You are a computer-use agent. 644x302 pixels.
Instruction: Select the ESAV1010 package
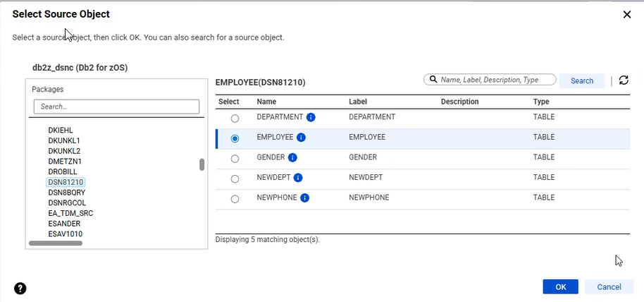pos(65,234)
